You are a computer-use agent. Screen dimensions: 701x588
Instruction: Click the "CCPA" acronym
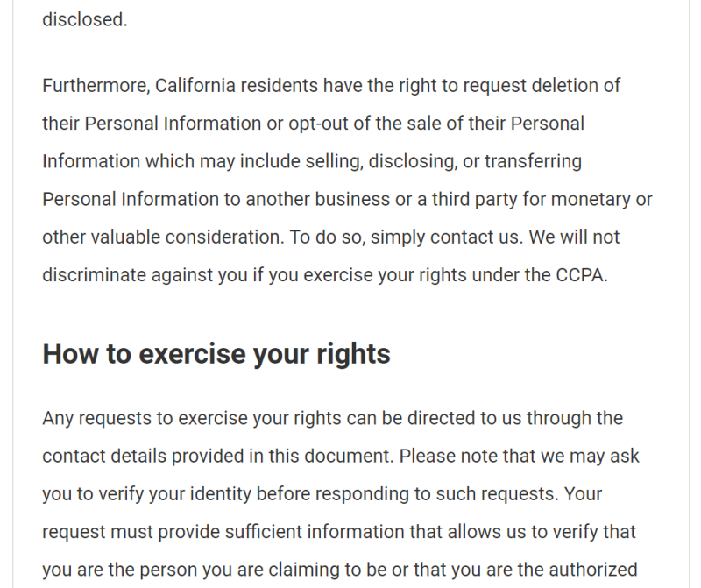point(580,274)
